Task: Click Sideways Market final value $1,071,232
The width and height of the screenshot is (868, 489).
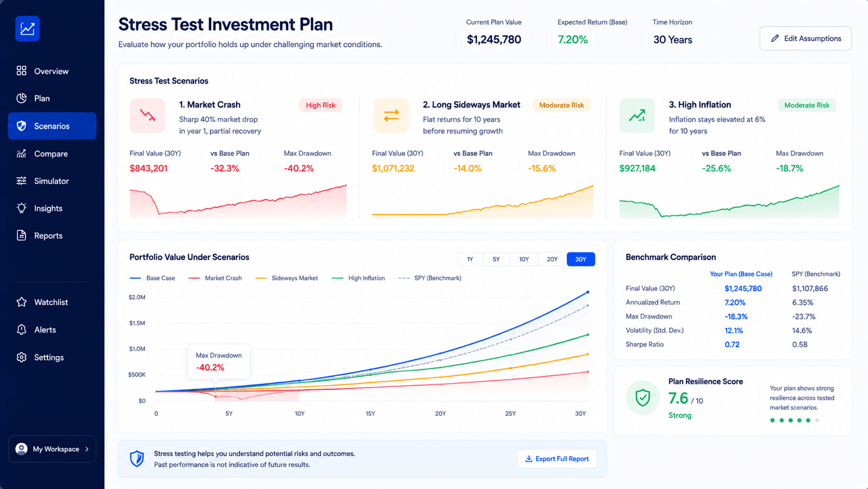Action: [x=393, y=168]
